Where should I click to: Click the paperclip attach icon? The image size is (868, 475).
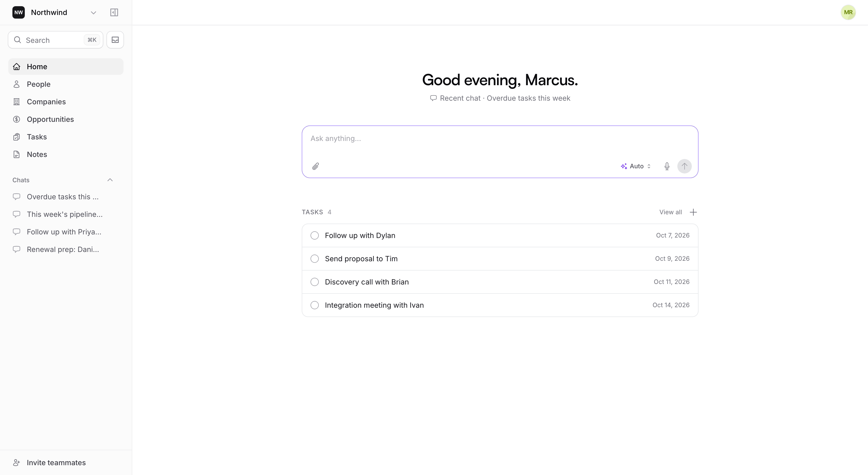coord(315,166)
